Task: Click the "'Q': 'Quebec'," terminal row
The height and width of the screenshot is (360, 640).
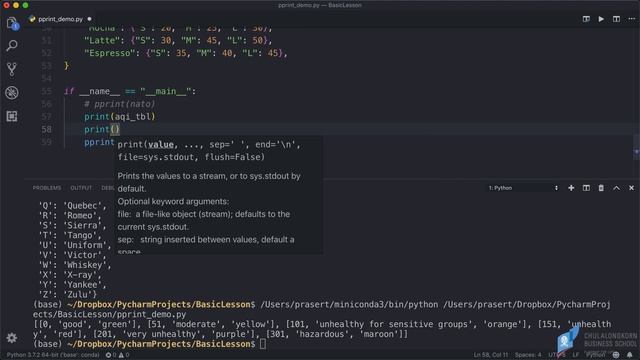Action: pos(72,206)
